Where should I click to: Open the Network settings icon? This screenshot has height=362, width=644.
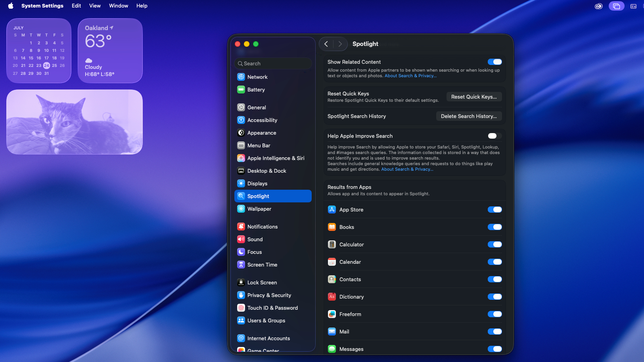tap(241, 77)
